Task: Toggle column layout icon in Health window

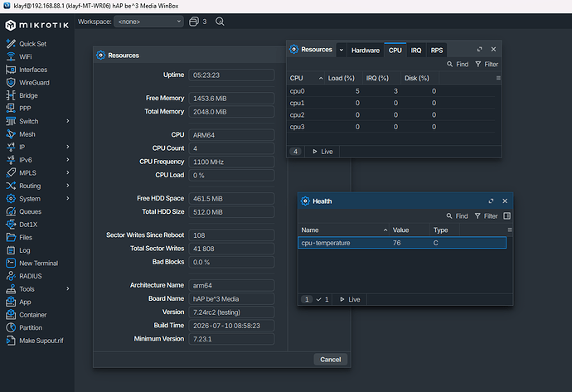Action: pos(507,216)
